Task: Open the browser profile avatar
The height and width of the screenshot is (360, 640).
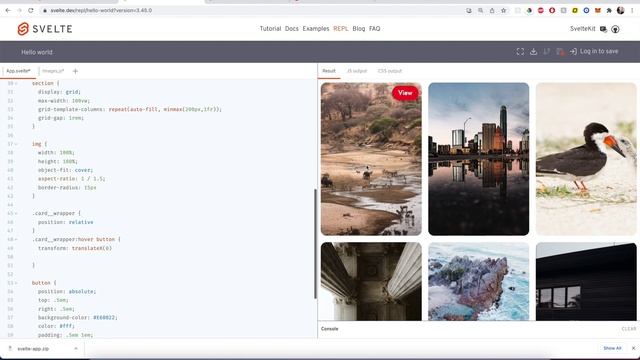Action: pyautogui.click(x=620, y=11)
